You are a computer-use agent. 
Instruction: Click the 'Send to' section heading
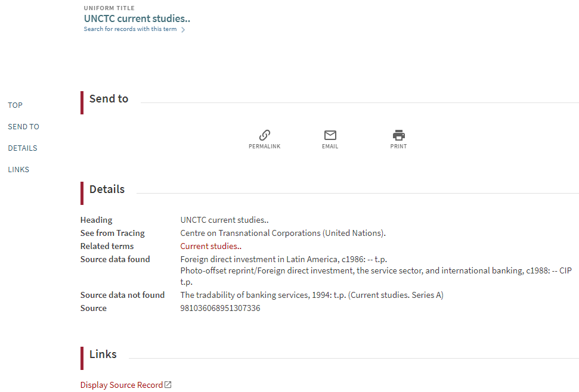coord(109,99)
